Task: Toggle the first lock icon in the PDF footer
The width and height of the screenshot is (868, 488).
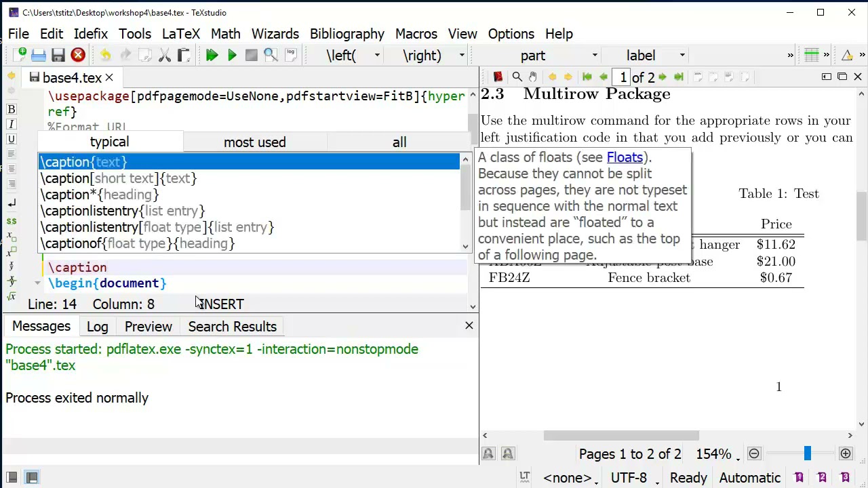Action: (488, 454)
